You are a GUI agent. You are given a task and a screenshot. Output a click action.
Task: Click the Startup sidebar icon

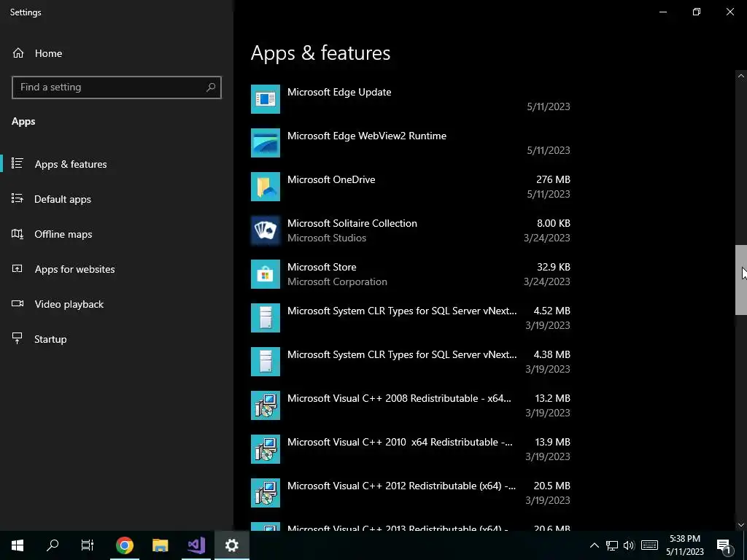pyautogui.click(x=18, y=338)
